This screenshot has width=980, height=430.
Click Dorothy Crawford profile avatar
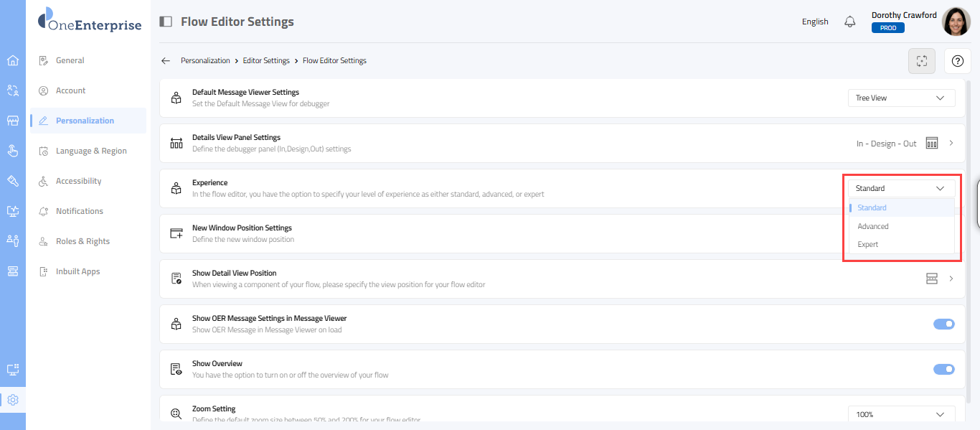[956, 22]
